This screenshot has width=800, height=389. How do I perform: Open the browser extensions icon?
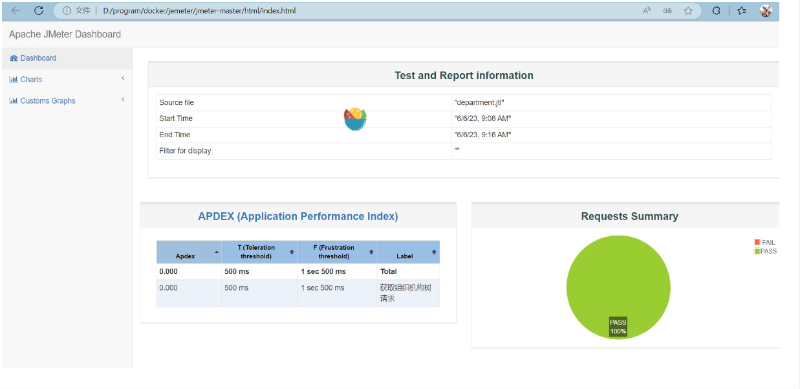pos(716,10)
